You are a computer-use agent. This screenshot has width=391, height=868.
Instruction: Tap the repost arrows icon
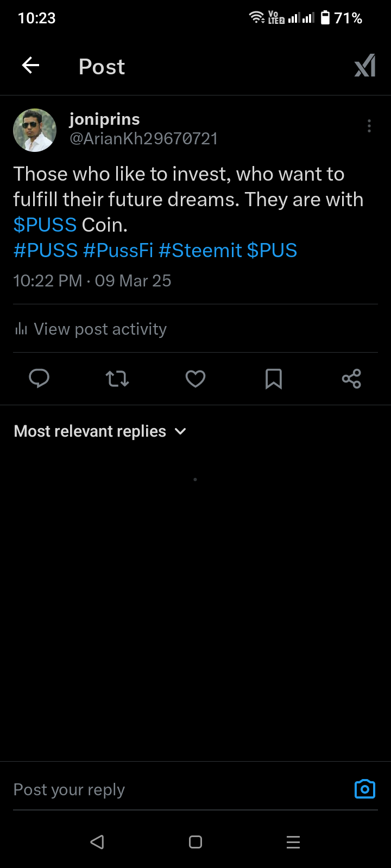[117, 378]
